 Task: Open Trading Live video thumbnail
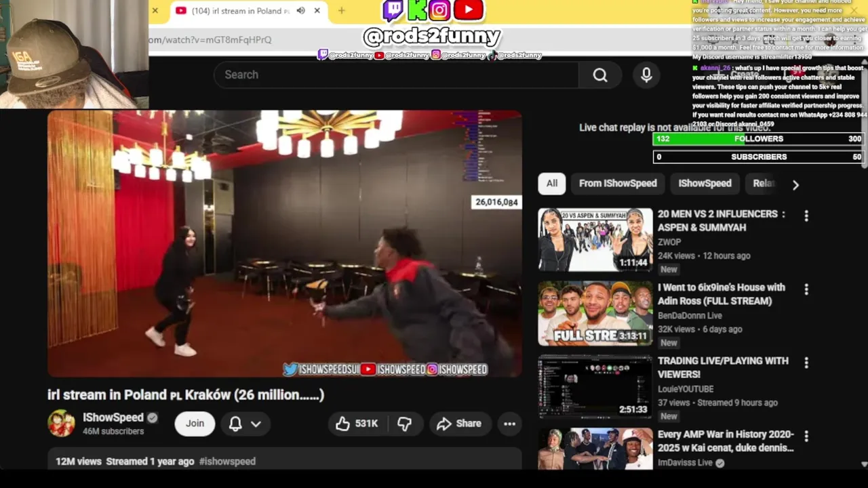[x=595, y=387]
